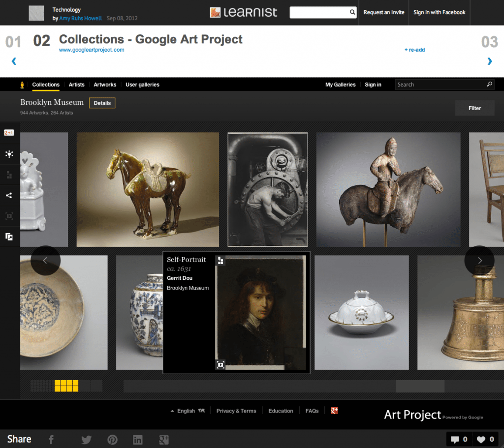
Task: Open the English language selector
Action: tap(188, 411)
